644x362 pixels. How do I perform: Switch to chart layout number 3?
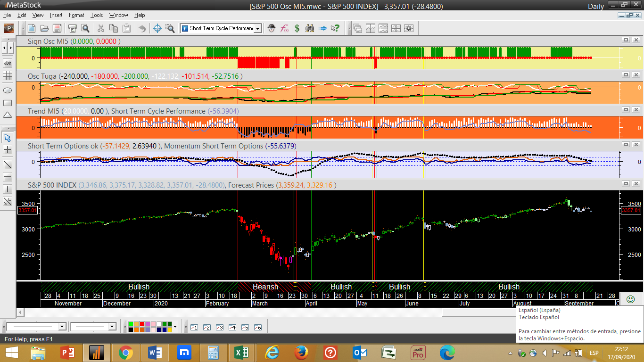tap(219, 327)
